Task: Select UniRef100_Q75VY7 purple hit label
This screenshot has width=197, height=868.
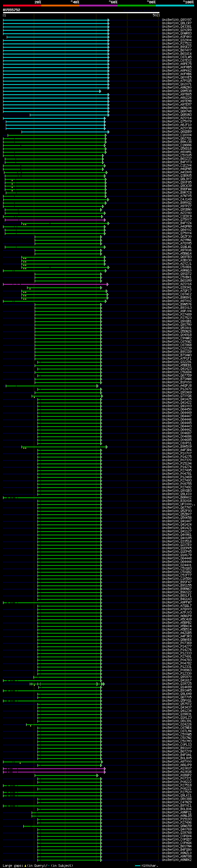Action: pyautogui.click(x=177, y=220)
